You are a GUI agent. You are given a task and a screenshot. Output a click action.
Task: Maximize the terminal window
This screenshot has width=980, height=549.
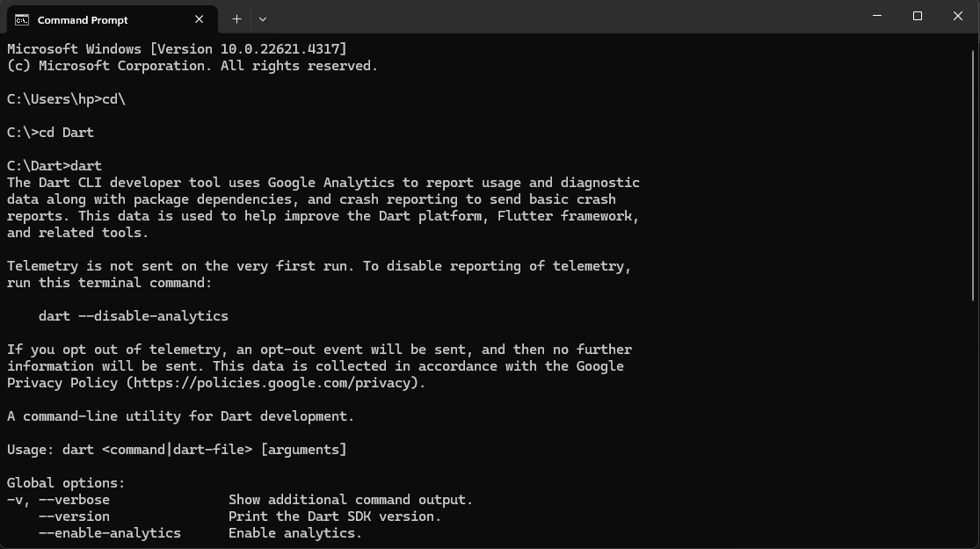pyautogui.click(x=918, y=16)
